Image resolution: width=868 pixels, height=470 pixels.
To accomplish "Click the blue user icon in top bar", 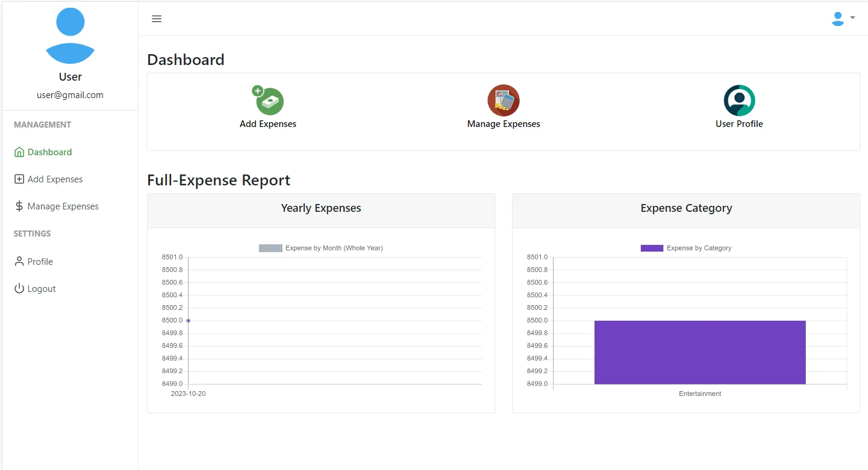I will (837, 19).
